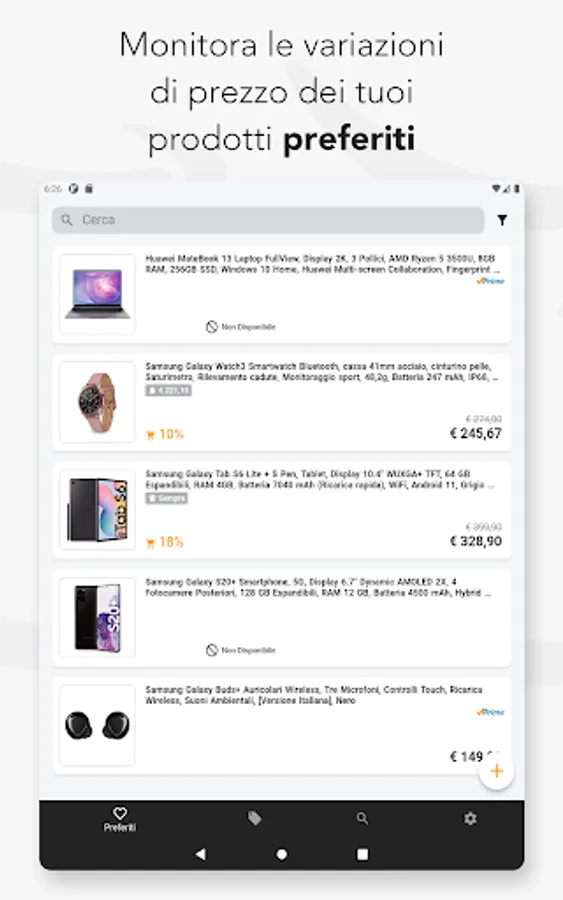Image resolution: width=563 pixels, height=900 pixels.
Task: Tap the orange plus add button
Action: tap(496, 771)
